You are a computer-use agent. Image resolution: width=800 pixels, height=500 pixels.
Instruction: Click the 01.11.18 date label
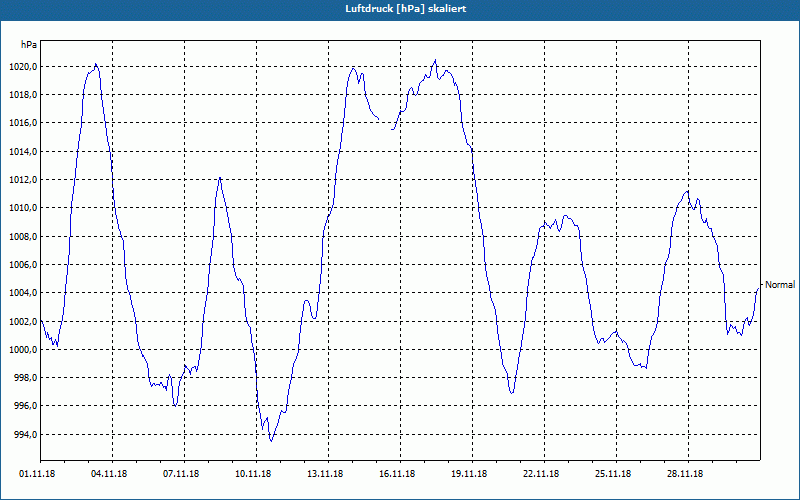coord(37,474)
